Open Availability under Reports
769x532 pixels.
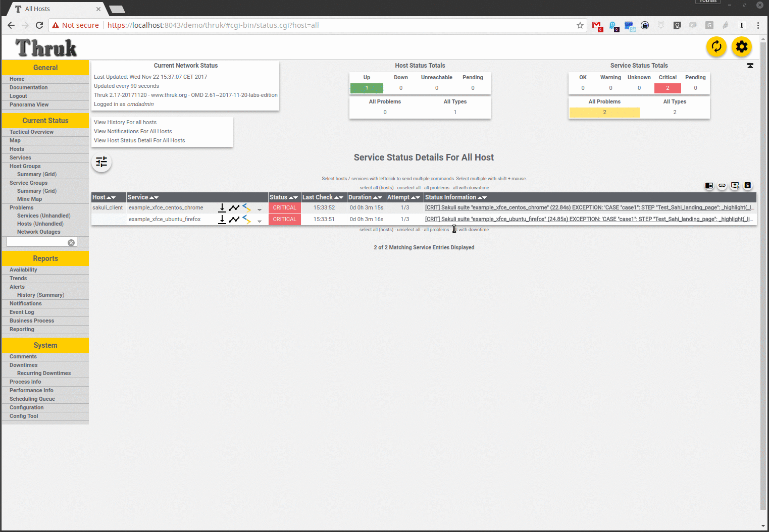[x=23, y=270]
